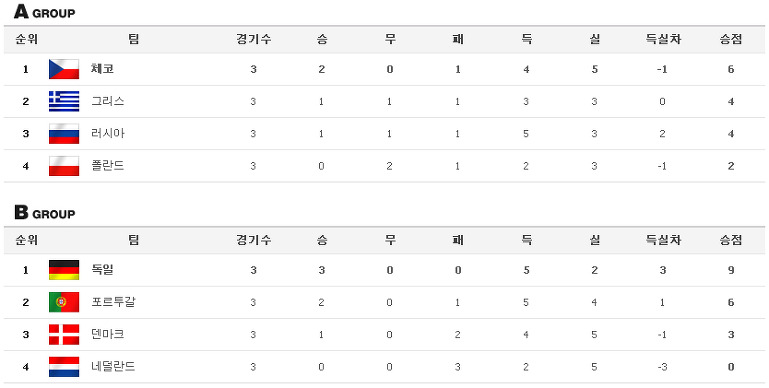Open the 러시아 team link
The width and height of the screenshot is (769, 388).
107,133
